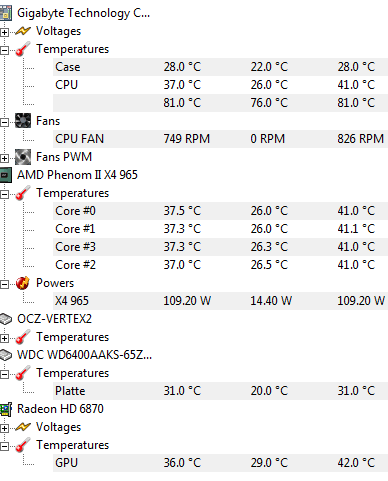The height and width of the screenshot is (481, 388).
Task: Select the GPU temperature row
Action: (220, 463)
